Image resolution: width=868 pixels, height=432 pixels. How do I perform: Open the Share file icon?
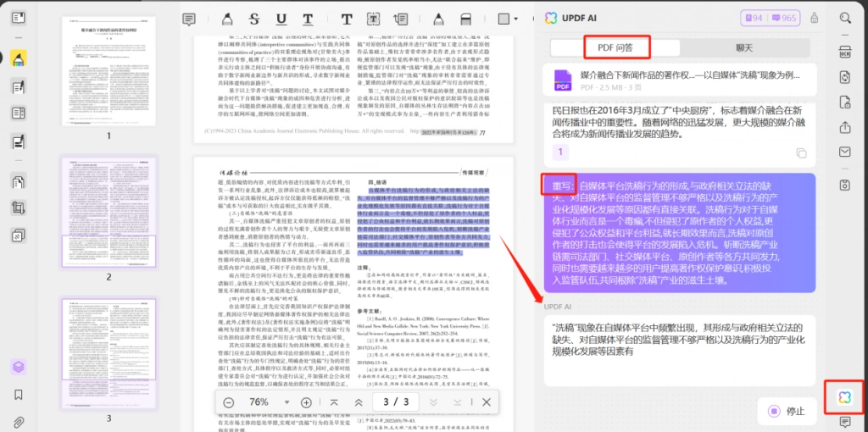pos(845,127)
